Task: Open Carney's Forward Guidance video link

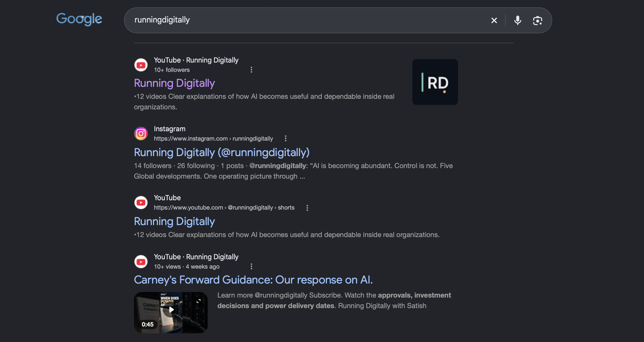Action: (253, 280)
